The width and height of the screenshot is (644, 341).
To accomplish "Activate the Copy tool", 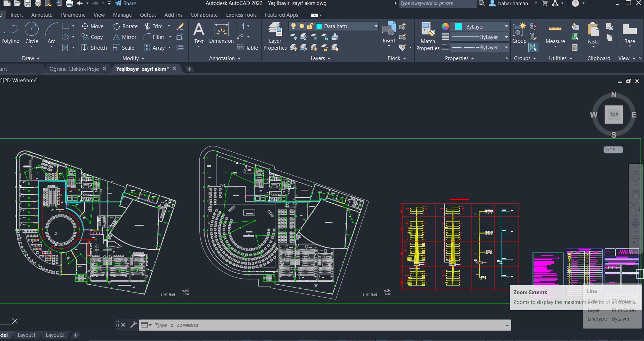I will [92, 37].
